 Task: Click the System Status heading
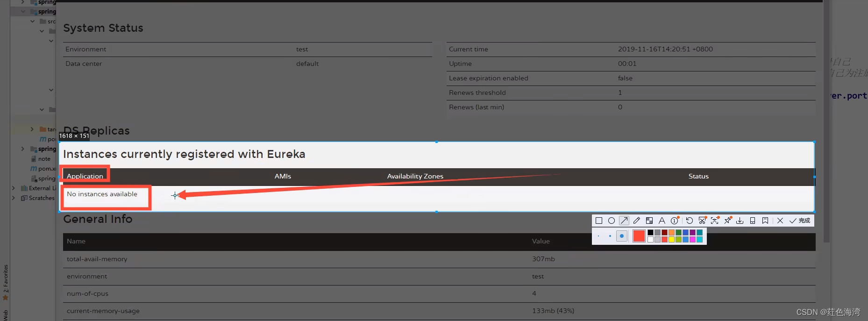click(x=103, y=28)
